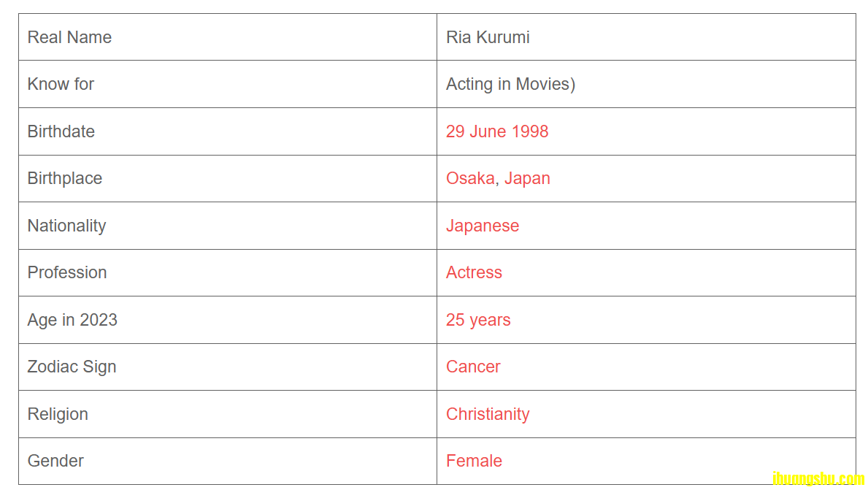Click the "Actress" profession link
Image resolution: width=868 pixels, height=490 pixels.
474,272
